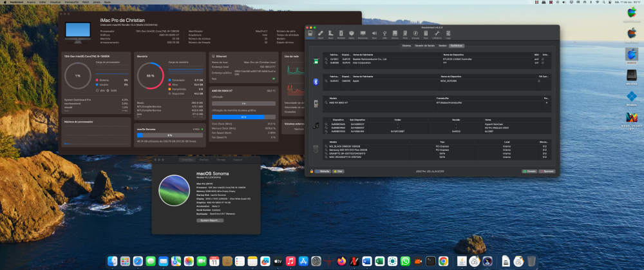Open Terminal from the Dock
Viewport: 644px width, 270px height.
(x=430, y=261)
